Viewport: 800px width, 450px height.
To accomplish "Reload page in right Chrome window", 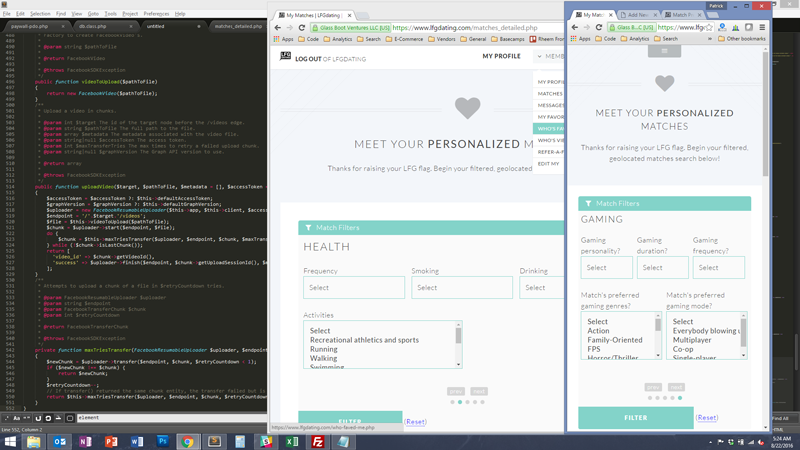I will coord(599,27).
